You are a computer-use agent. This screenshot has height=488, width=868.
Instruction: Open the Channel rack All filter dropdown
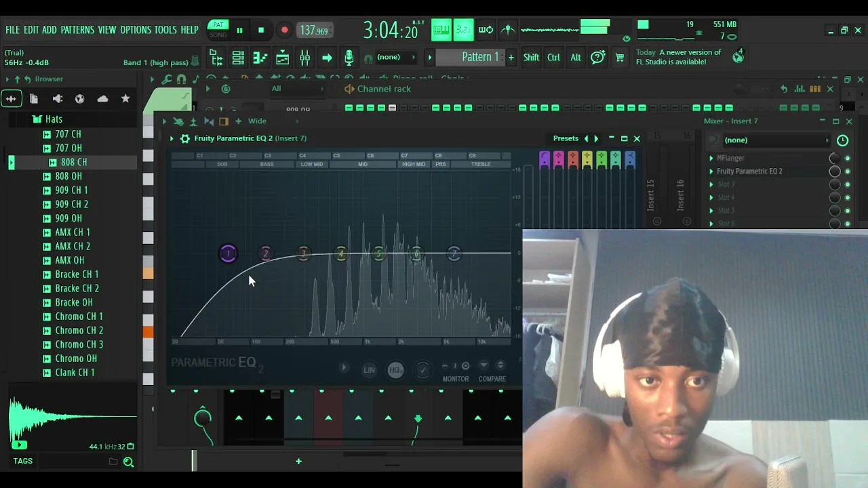click(x=297, y=89)
